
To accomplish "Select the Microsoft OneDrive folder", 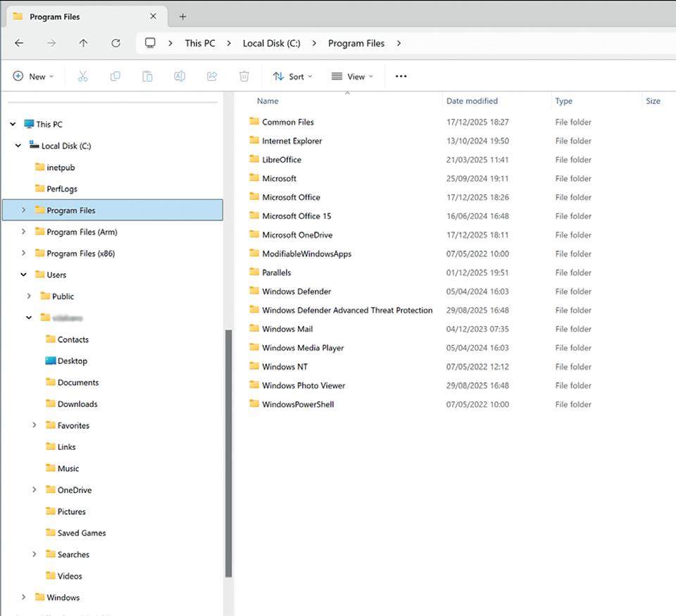I will (x=291, y=235).
